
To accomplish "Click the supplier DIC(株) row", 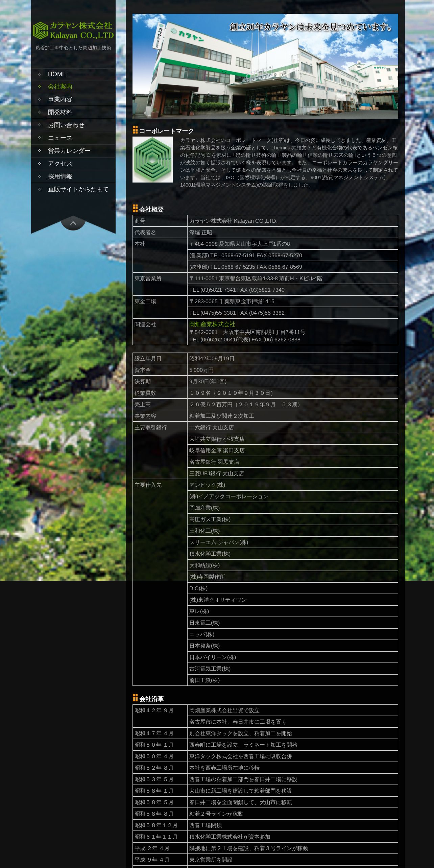I will pyautogui.click(x=292, y=588).
